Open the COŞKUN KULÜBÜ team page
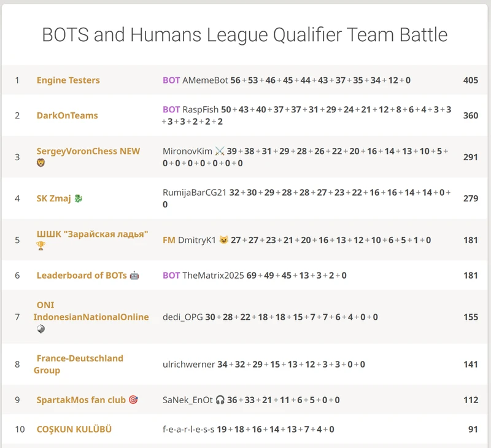Screen dimensions: 491x448 tap(74, 429)
